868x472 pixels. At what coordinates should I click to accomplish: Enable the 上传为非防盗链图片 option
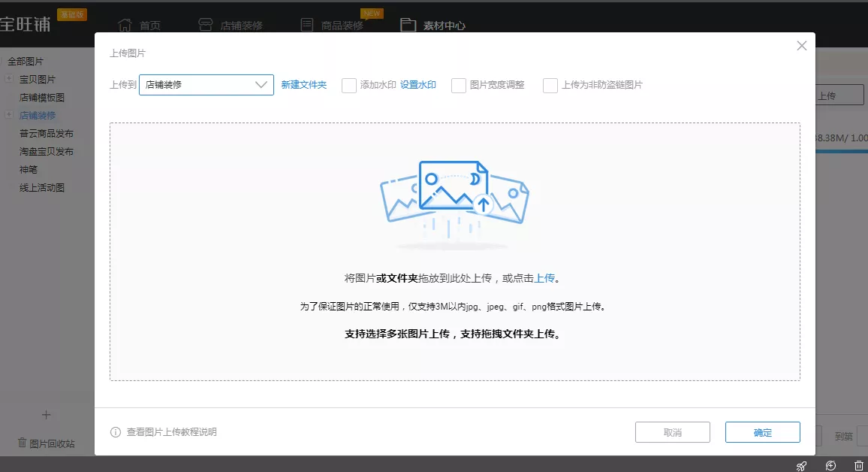coord(550,85)
